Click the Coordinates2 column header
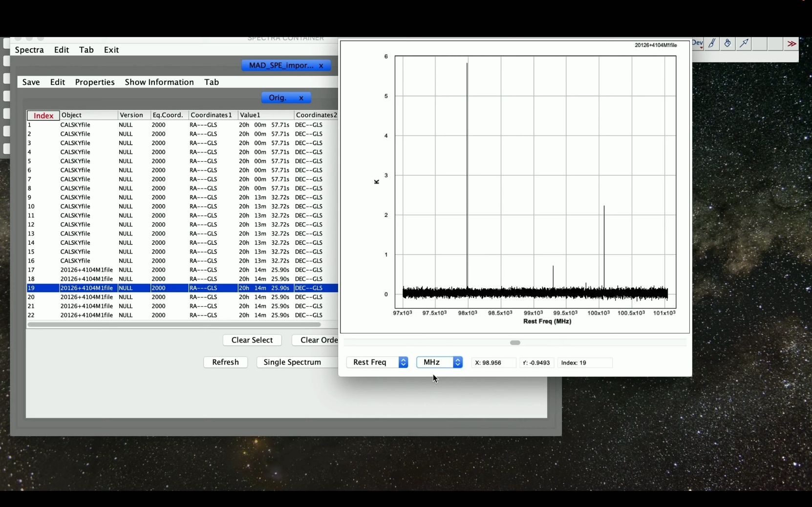 (316, 115)
